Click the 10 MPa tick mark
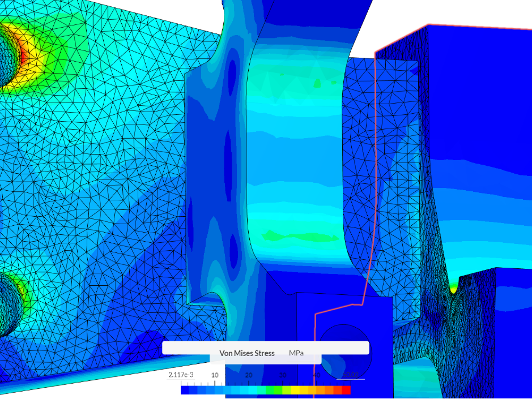532x399 pixels. [215, 381]
